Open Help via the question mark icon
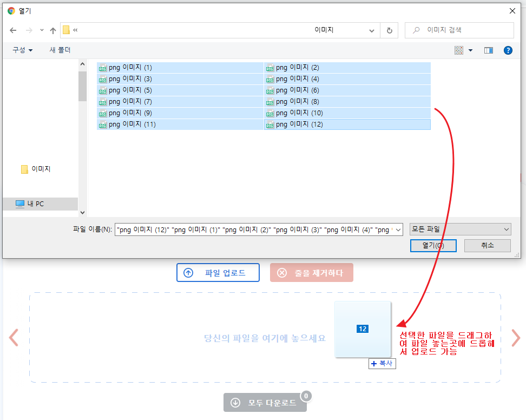 pyautogui.click(x=508, y=50)
